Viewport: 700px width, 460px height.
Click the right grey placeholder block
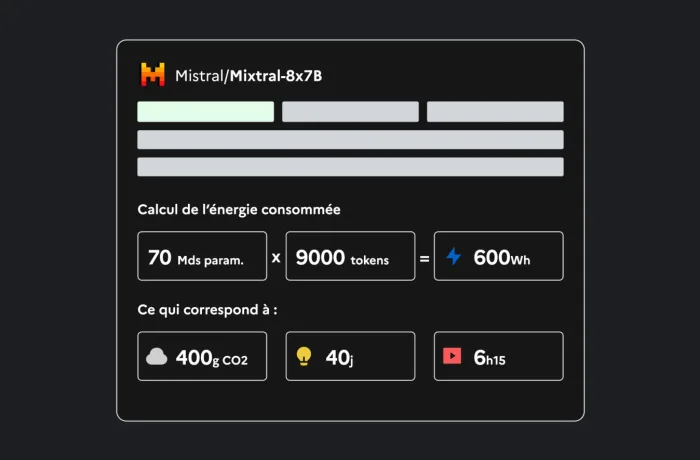coord(495,112)
